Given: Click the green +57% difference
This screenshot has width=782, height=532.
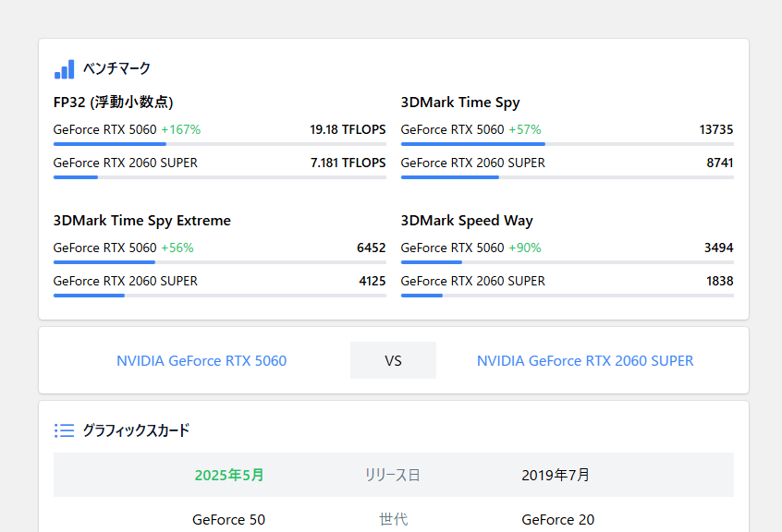Looking at the screenshot, I should coord(525,129).
